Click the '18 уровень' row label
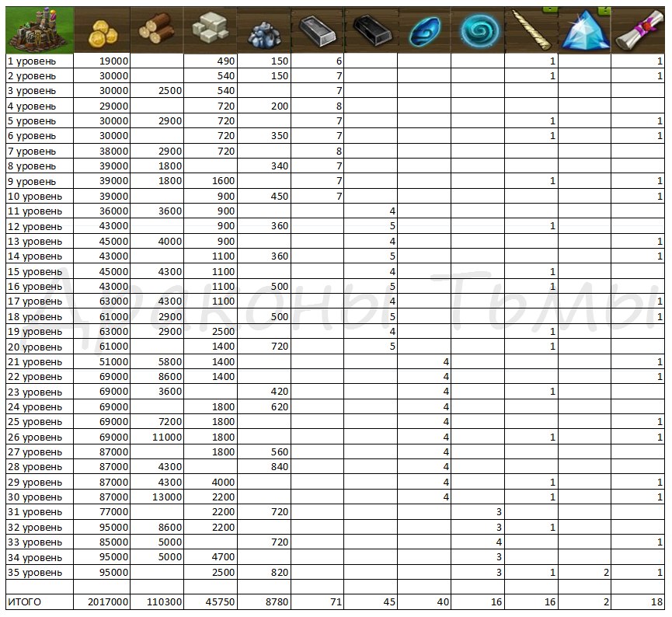This screenshot has width=672, height=617. point(35,317)
